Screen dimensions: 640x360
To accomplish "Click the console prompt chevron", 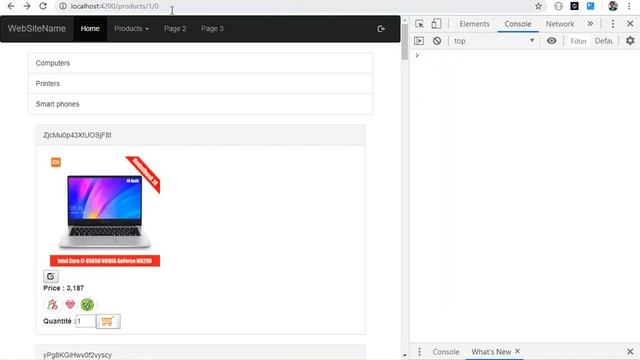I will click(x=417, y=56).
